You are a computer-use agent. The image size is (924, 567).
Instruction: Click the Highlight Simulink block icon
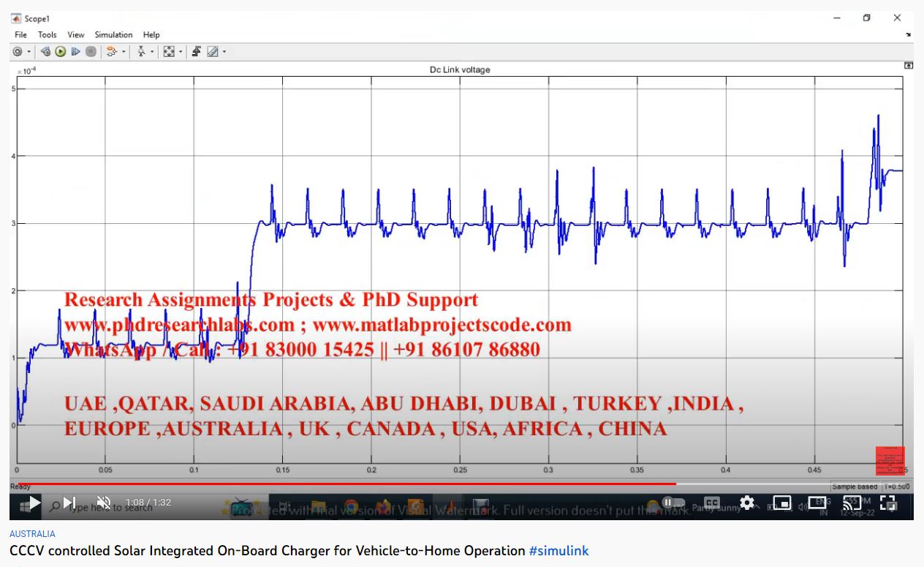click(112, 52)
